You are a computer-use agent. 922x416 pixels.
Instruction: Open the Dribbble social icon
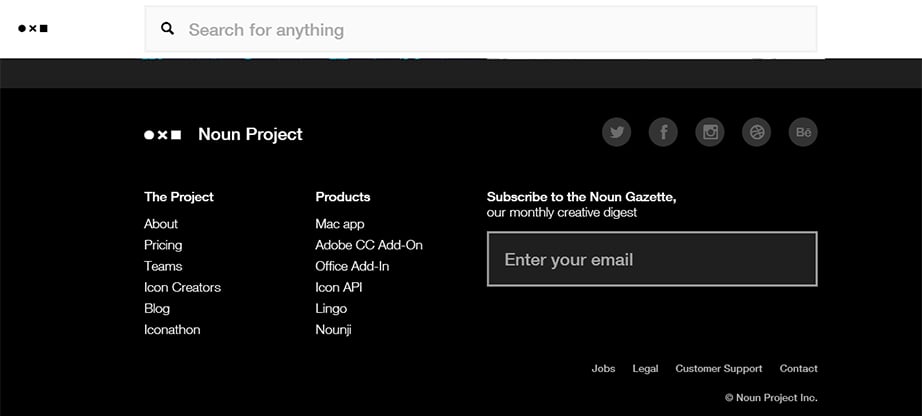pyautogui.click(x=756, y=132)
